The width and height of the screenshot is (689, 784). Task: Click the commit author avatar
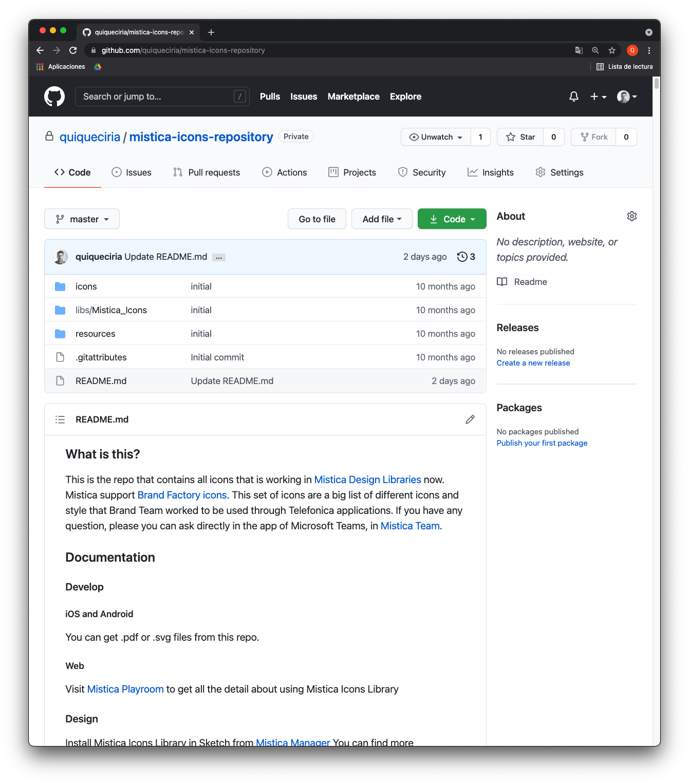[x=61, y=257]
